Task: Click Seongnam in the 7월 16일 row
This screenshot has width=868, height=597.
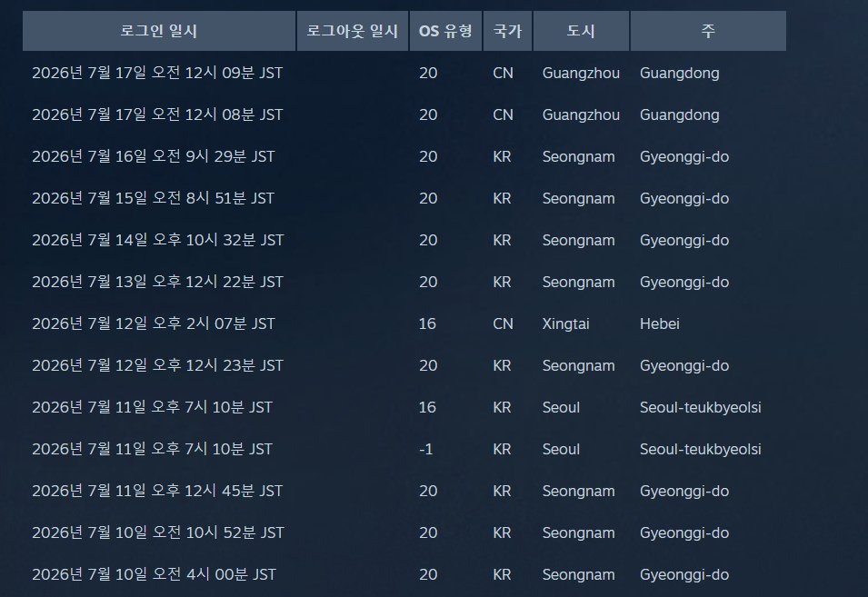Action: click(578, 157)
